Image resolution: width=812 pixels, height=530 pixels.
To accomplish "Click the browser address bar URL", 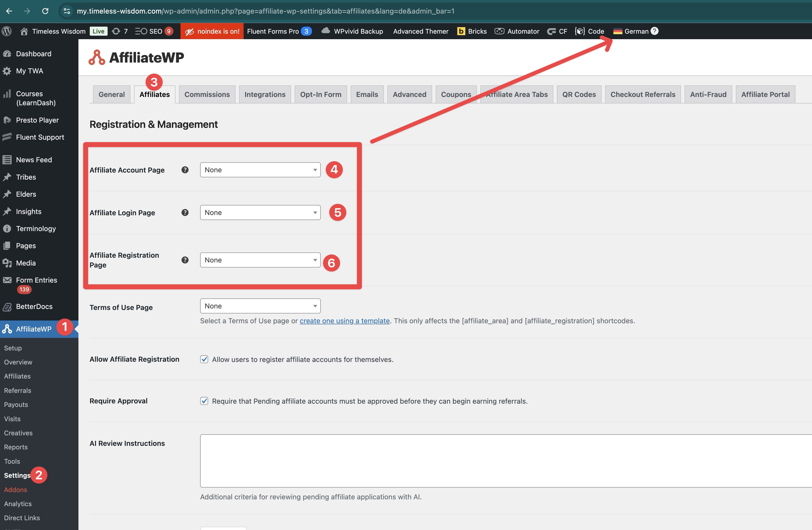I will (x=265, y=11).
